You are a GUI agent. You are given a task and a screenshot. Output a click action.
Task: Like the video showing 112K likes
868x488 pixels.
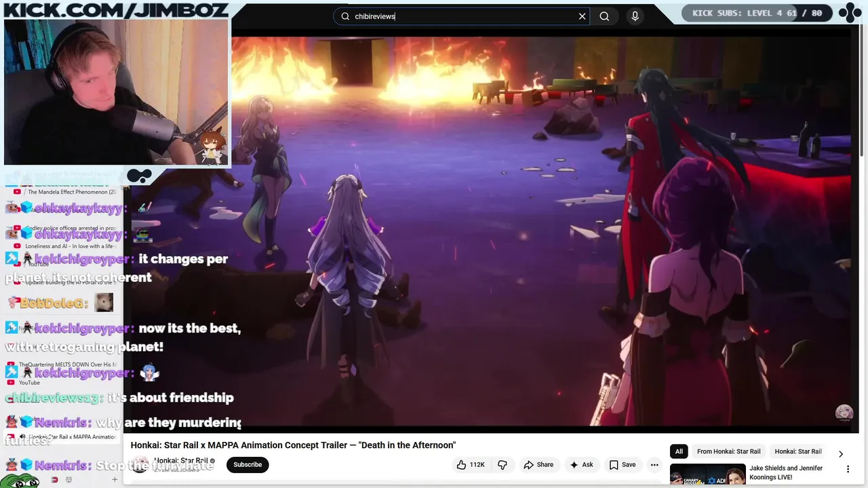(x=471, y=464)
